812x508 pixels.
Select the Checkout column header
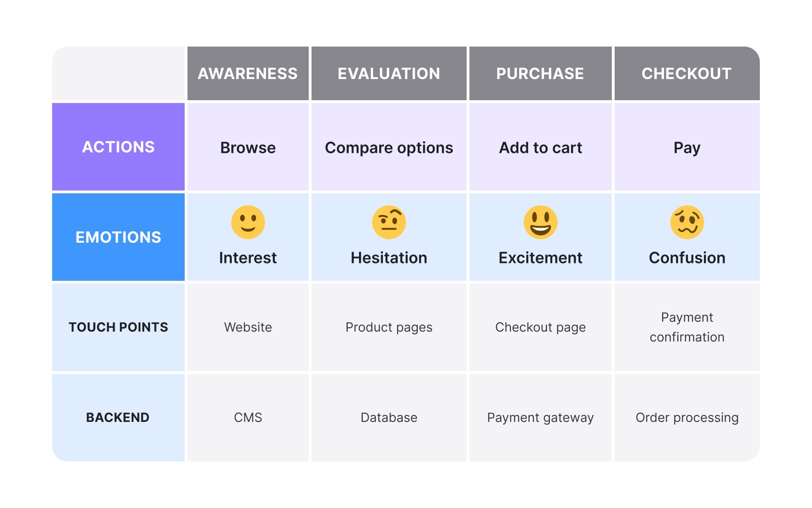tap(687, 73)
